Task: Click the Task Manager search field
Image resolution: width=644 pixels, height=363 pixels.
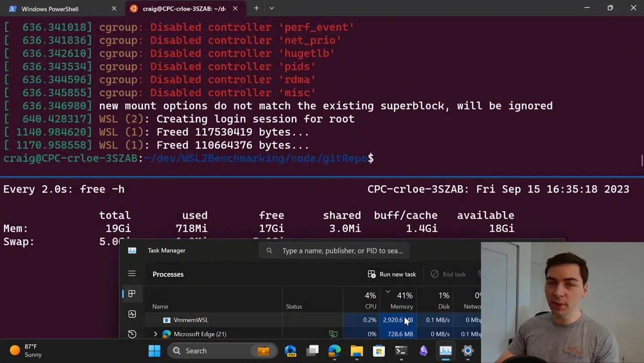Action: (x=334, y=250)
